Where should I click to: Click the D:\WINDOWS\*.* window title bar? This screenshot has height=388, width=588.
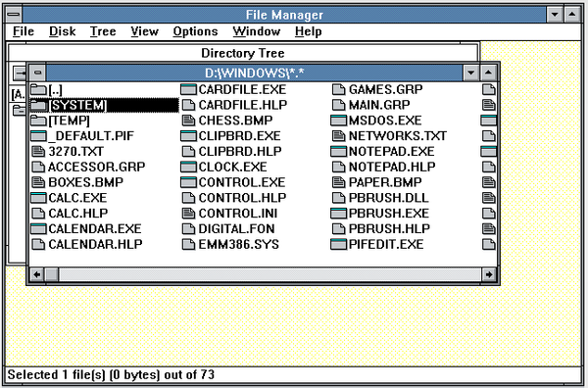(254, 73)
